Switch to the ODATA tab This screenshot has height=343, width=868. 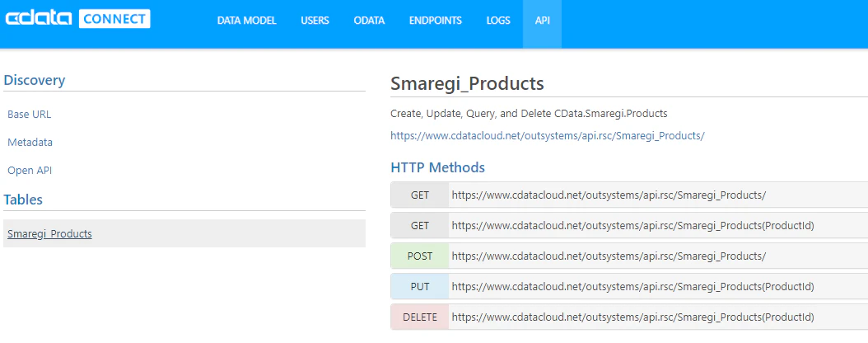(369, 21)
